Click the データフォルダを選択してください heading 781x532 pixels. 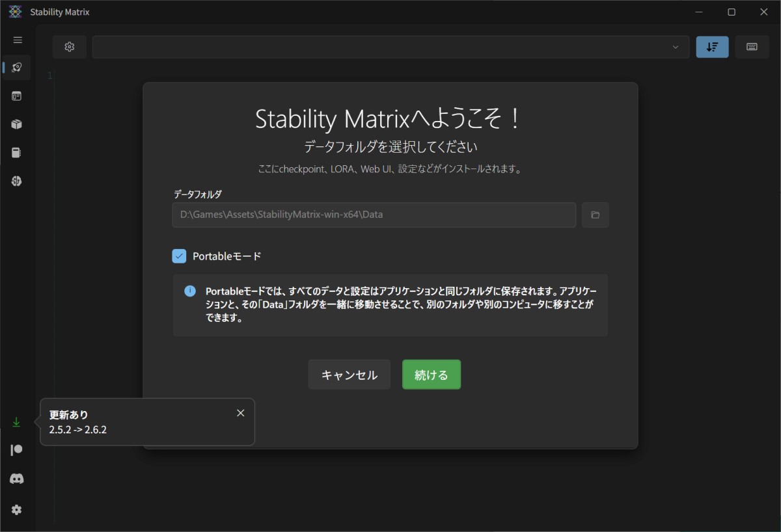point(390,146)
